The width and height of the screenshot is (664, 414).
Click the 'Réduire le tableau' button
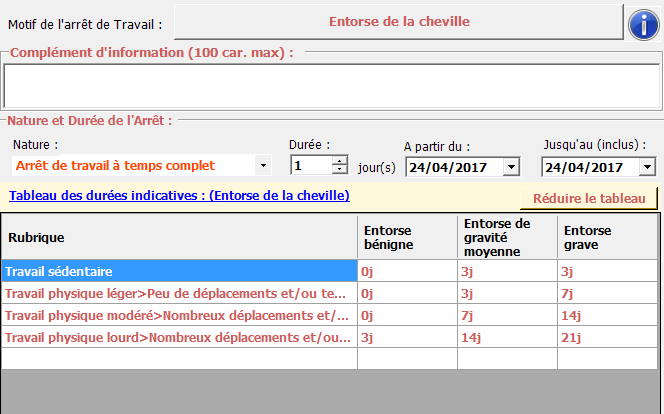[x=588, y=198]
